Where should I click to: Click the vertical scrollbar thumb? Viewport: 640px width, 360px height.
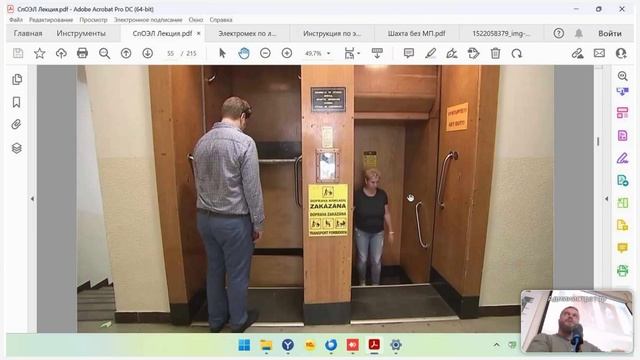pos(598,141)
